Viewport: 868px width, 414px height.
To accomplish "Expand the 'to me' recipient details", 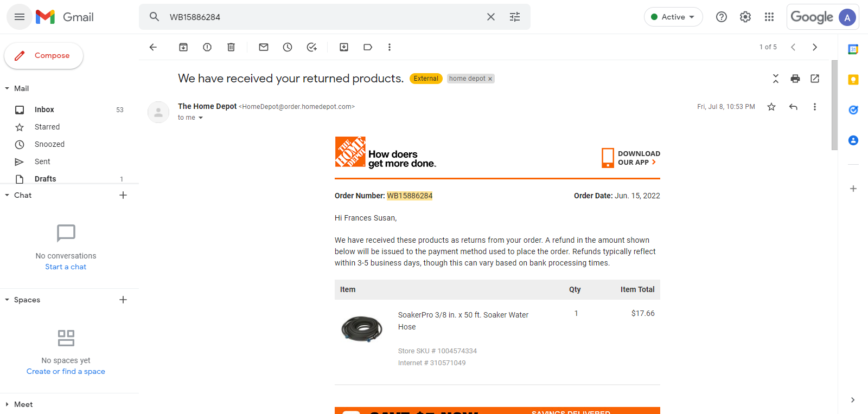I will (x=201, y=118).
